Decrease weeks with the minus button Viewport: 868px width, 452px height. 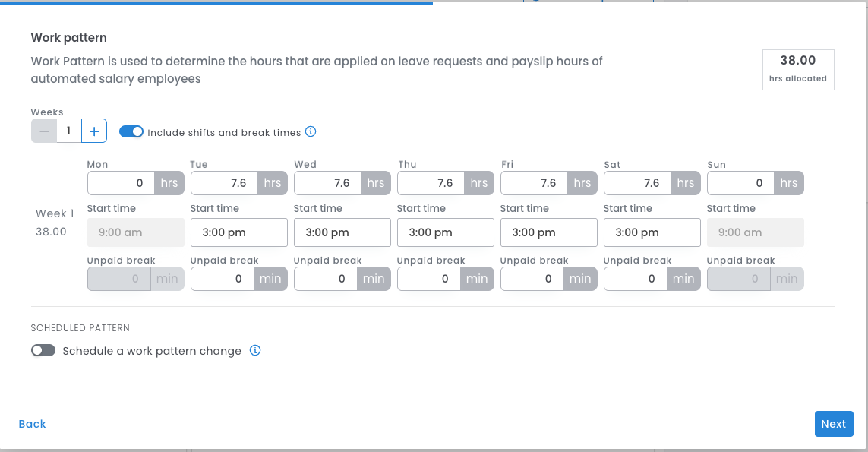click(x=44, y=131)
